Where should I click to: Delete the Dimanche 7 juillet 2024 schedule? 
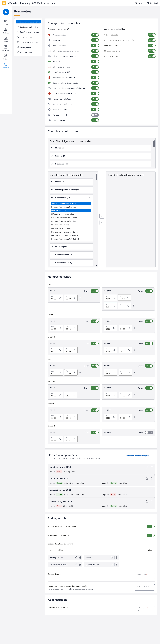coord(152,501)
